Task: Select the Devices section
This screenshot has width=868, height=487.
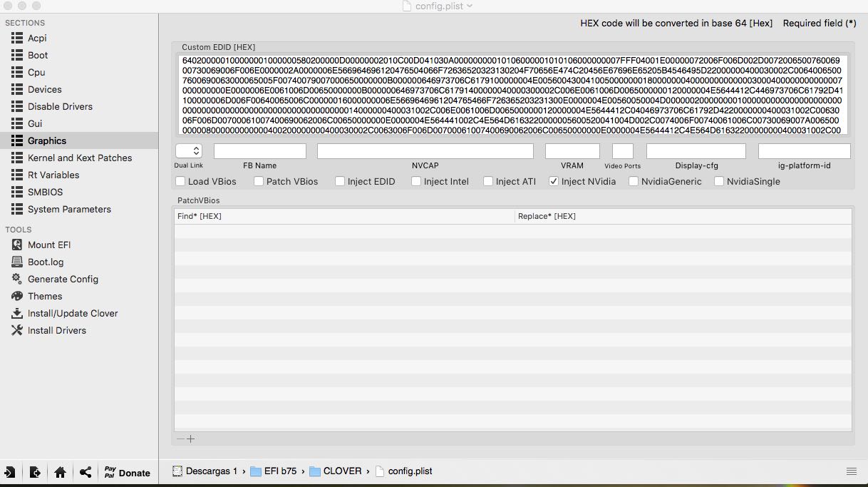Action: pyautogui.click(x=44, y=89)
